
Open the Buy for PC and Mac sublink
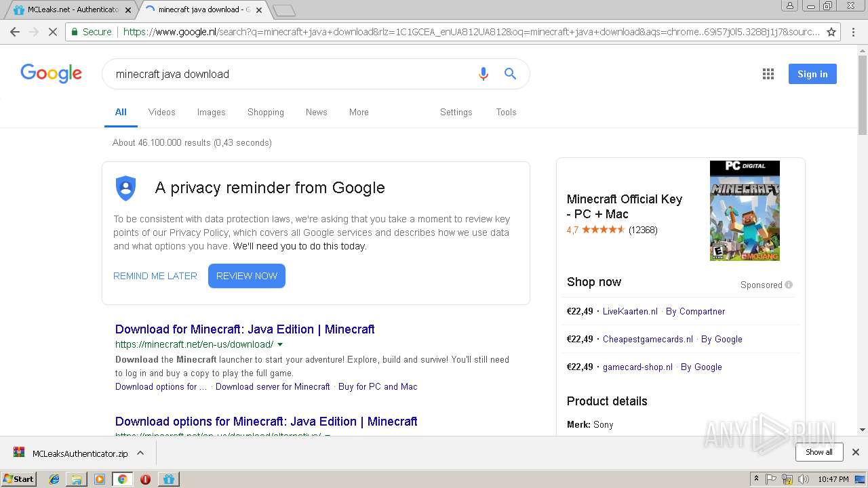coord(378,386)
